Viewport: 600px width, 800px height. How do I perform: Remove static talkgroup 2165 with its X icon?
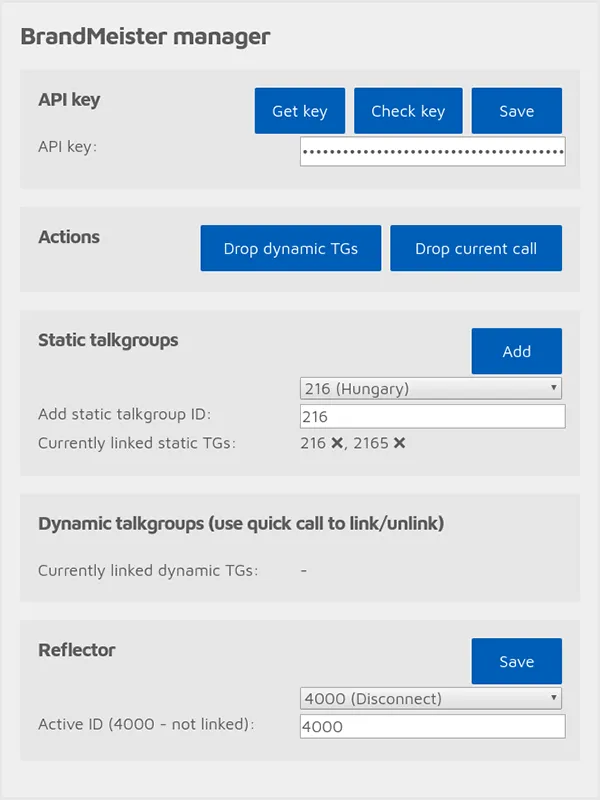(x=399, y=443)
